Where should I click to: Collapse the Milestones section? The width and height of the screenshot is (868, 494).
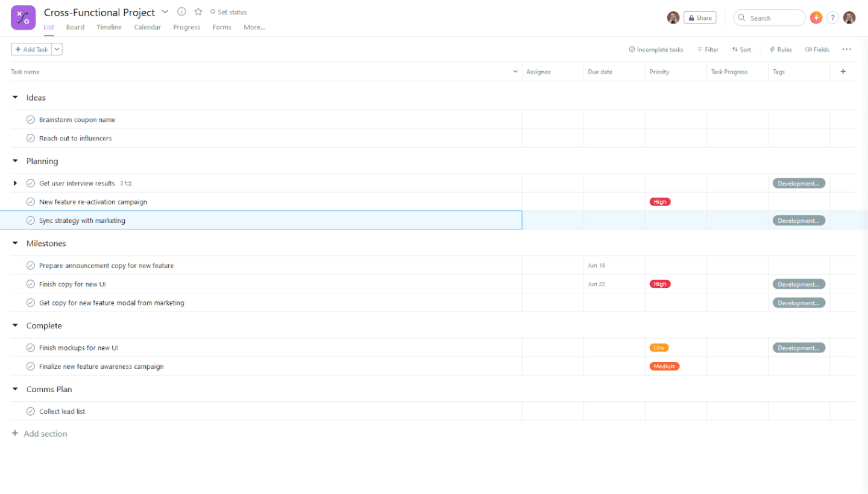tap(15, 243)
